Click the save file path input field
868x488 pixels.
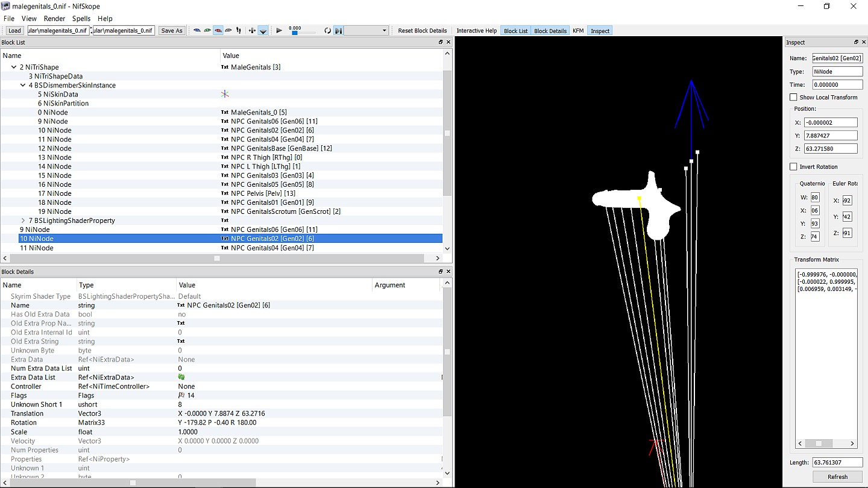tap(124, 31)
